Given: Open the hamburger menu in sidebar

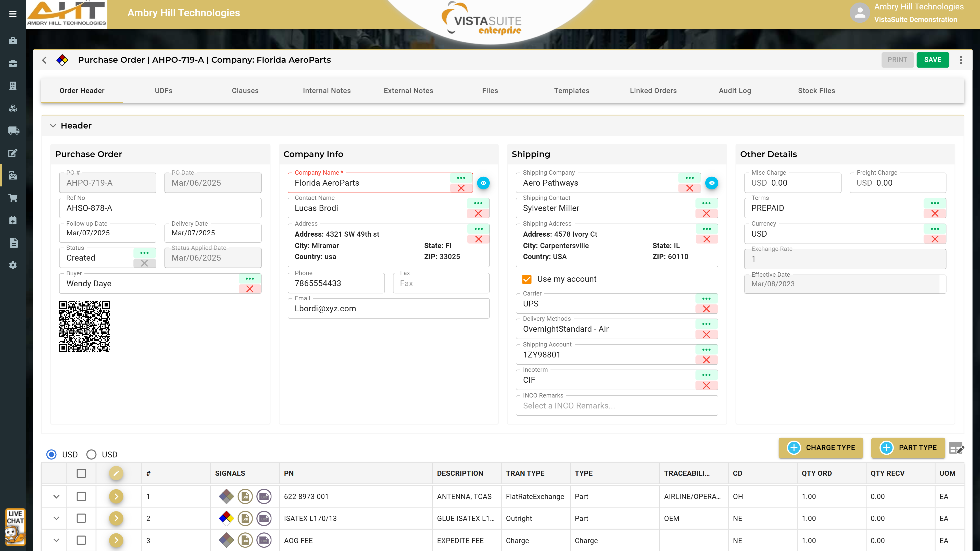Looking at the screenshot, I should (12, 14).
